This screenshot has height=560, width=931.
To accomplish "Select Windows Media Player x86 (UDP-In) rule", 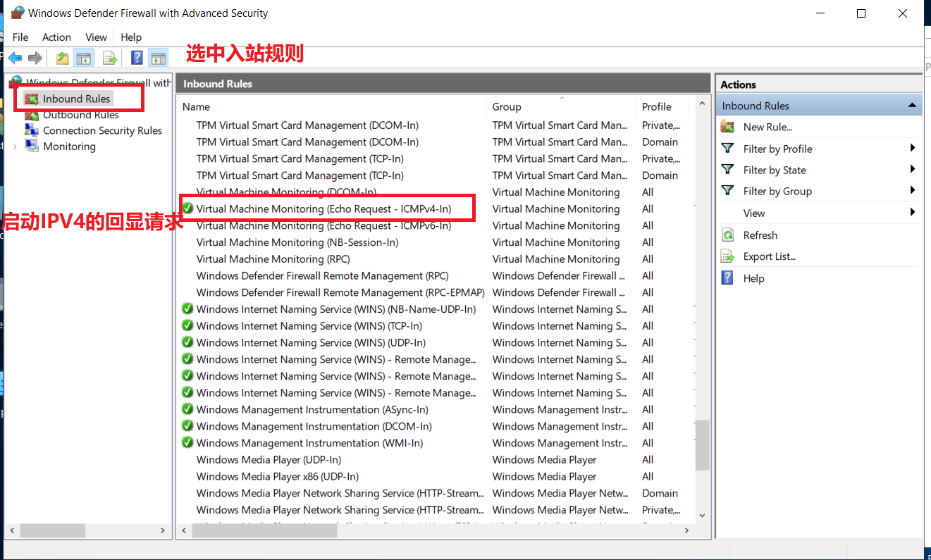I will point(277,476).
